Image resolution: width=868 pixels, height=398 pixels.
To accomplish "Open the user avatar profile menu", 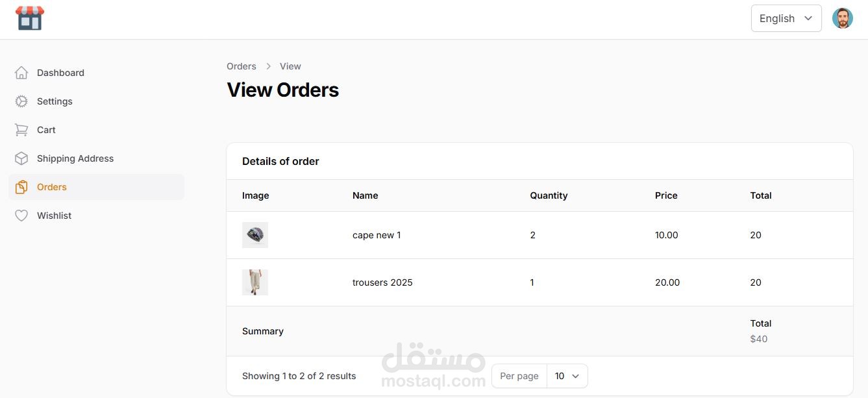I will (842, 18).
